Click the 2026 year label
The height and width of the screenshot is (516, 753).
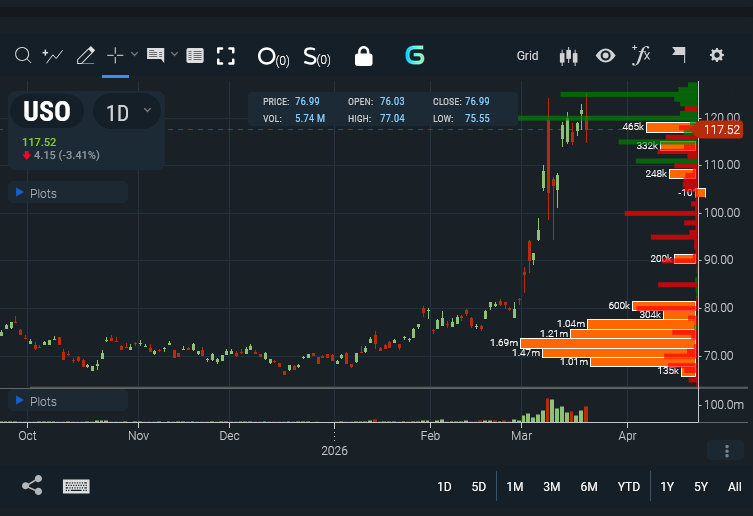click(x=334, y=451)
